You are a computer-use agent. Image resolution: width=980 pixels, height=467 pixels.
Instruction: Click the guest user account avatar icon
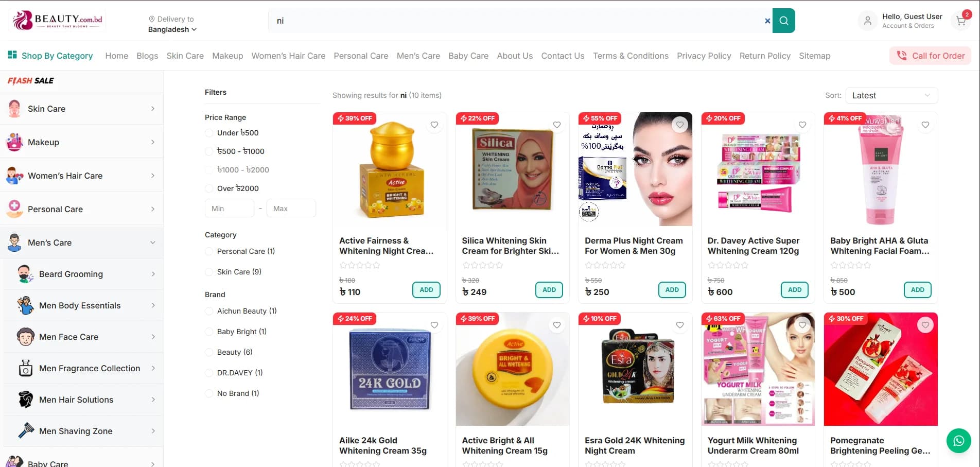tap(867, 21)
